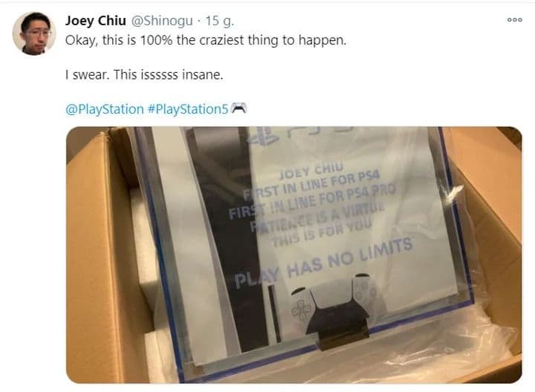
Task: Click the controller emoji after #PlayStation5
Action: pos(239,108)
